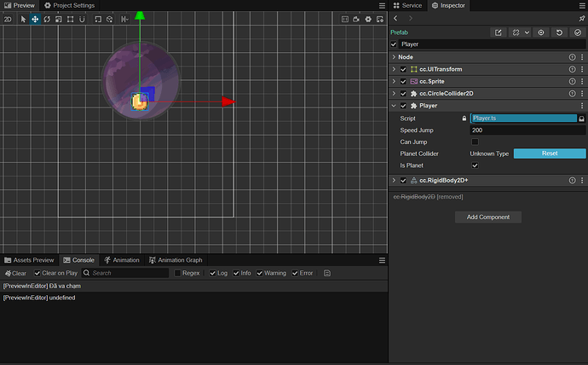
Task: Toggle Clear on Play checkbox
Action: tap(37, 273)
